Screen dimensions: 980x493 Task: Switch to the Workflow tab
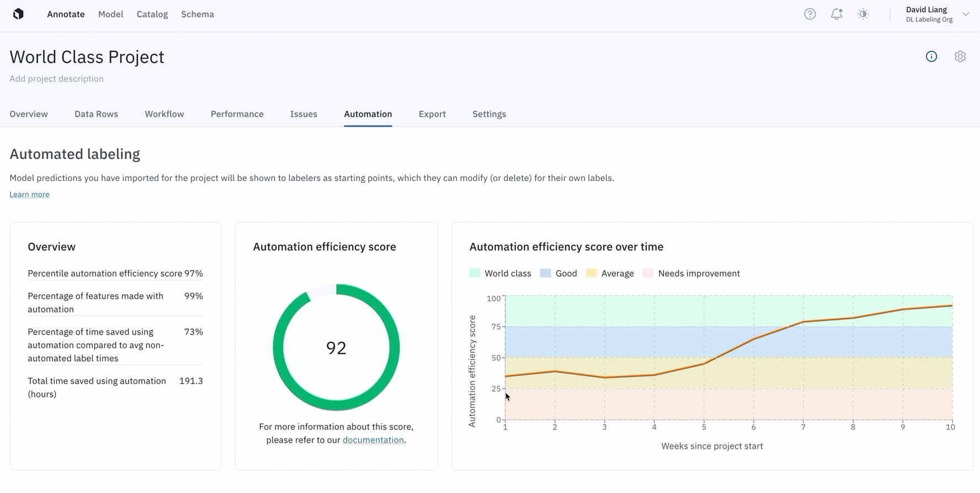pos(164,114)
